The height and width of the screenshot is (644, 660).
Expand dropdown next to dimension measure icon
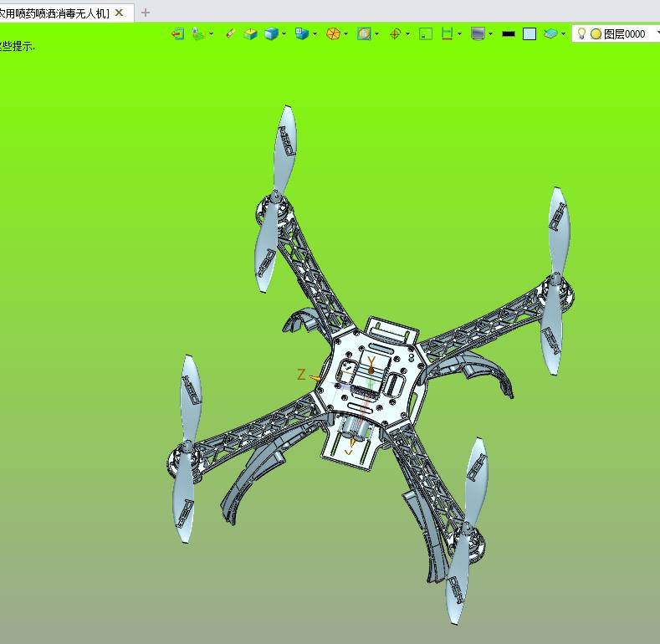point(459,33)
